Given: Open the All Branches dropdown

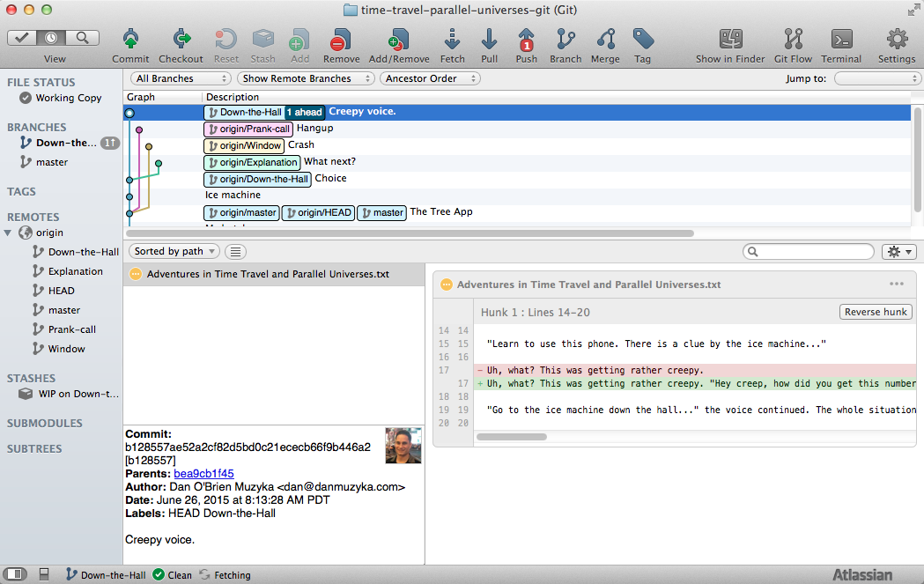Looking at the screenshot, I should [x=181, y=78].
